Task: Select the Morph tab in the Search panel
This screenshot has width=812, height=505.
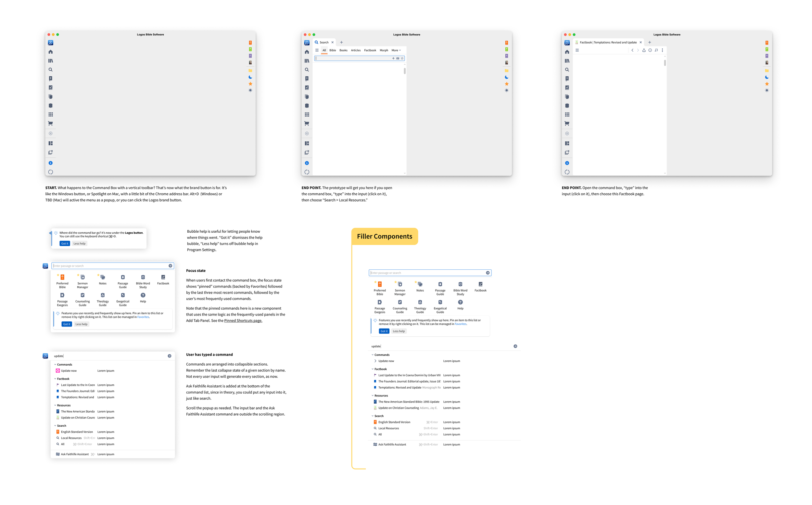Action: 384,50
